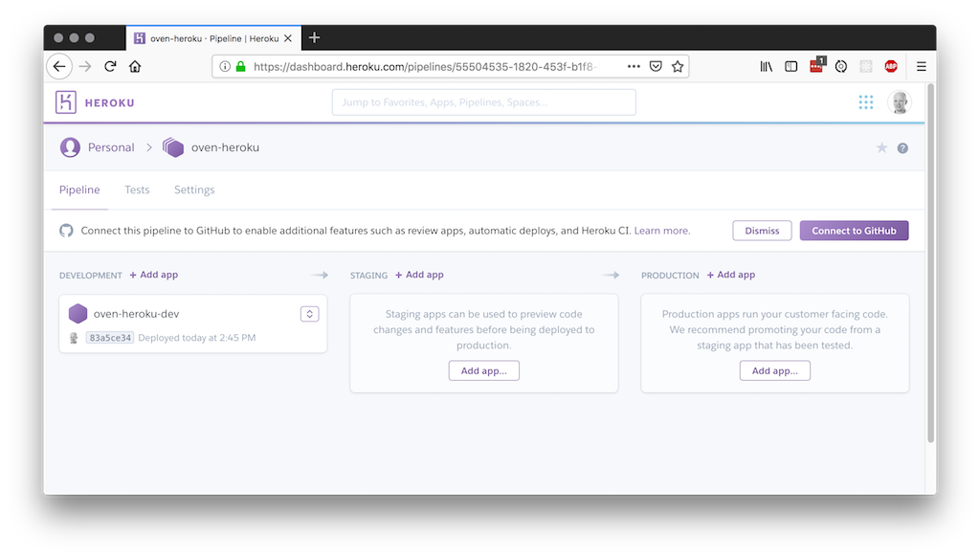The height and width of the screenshot is (557, 980).
Task: Click the green padlock security icon
Action: click(x=240, y=66)
